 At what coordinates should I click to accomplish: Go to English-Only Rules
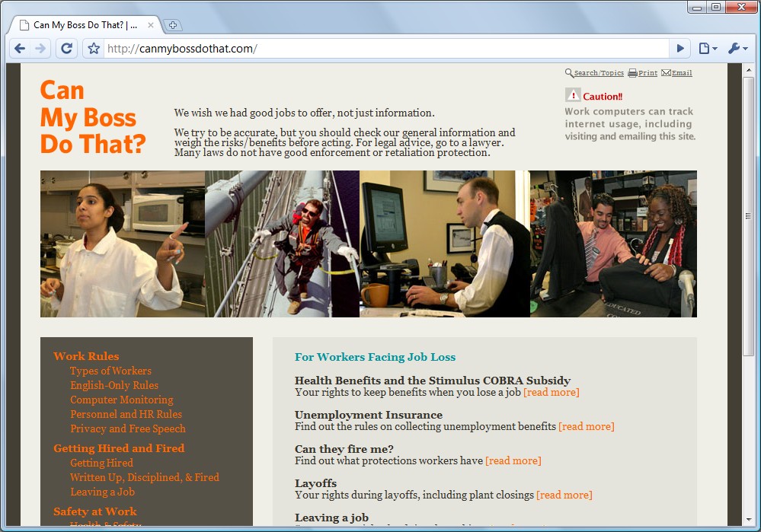pyautogui.click(x=114, y=386)
